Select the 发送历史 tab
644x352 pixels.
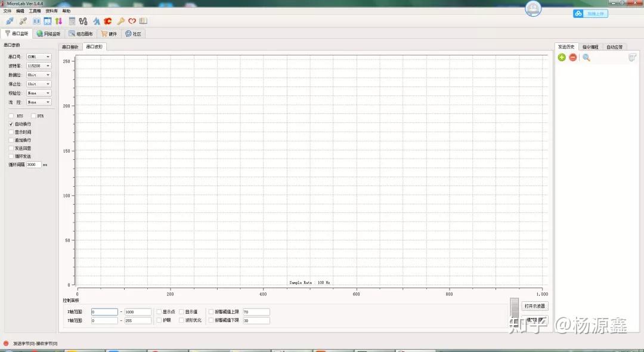pyautogui.click(x=566, y=47)
